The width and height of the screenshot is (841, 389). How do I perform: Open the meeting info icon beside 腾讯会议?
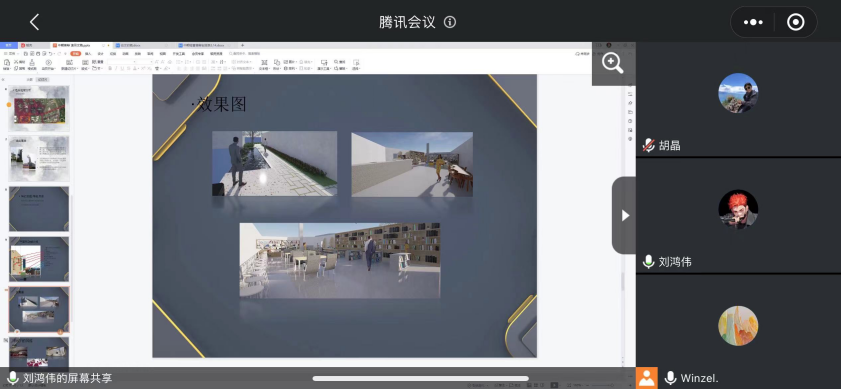tap(450, 22)
